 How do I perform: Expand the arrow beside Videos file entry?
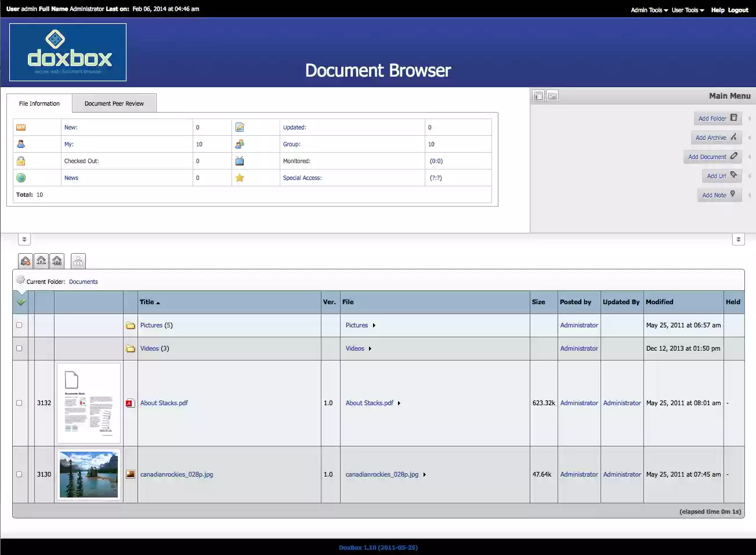tap(369, 348)
